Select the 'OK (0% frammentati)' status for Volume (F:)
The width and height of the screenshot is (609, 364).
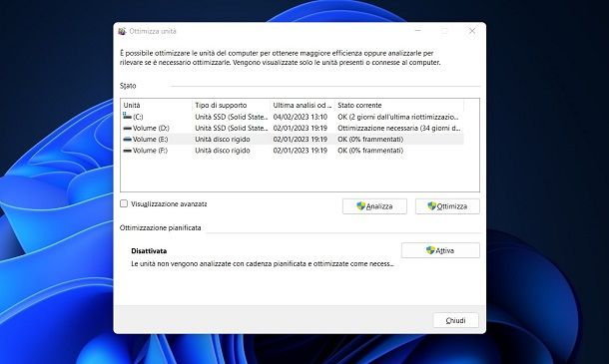(x=370, y=151)
